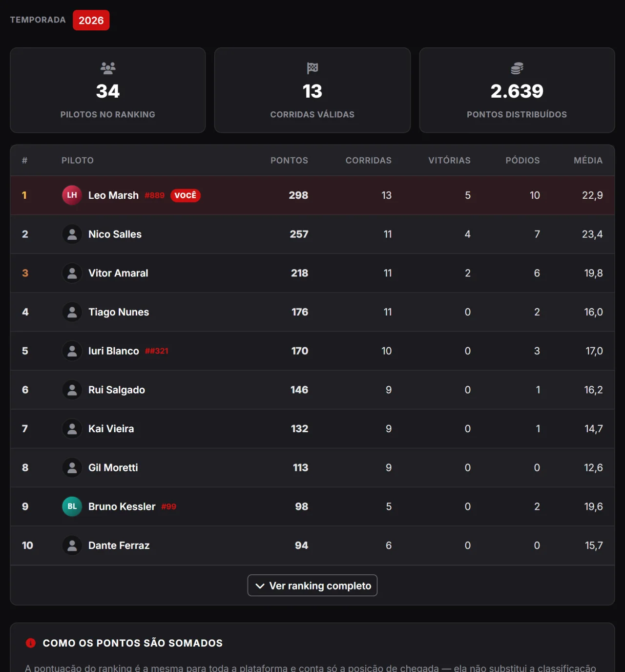
Task: Click Tiago Nunes' avatar icon
Action: click(x=72, y=312)
